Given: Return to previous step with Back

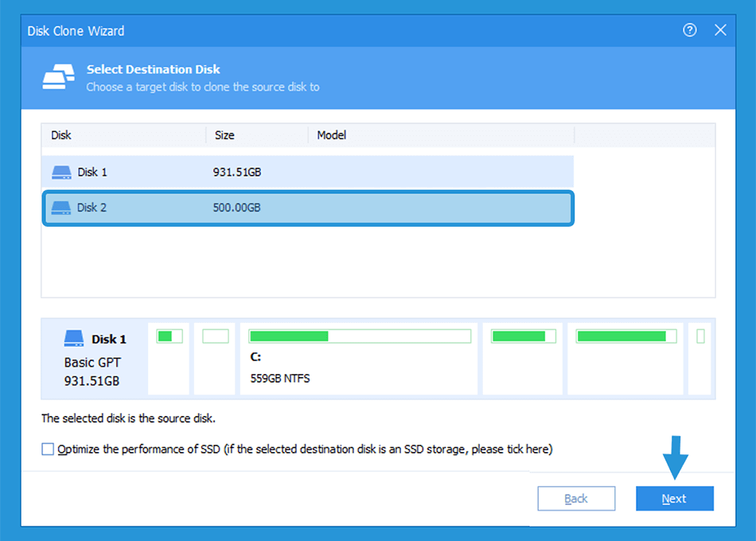Looking at the screenshot, I should click(x=576, y=499).
